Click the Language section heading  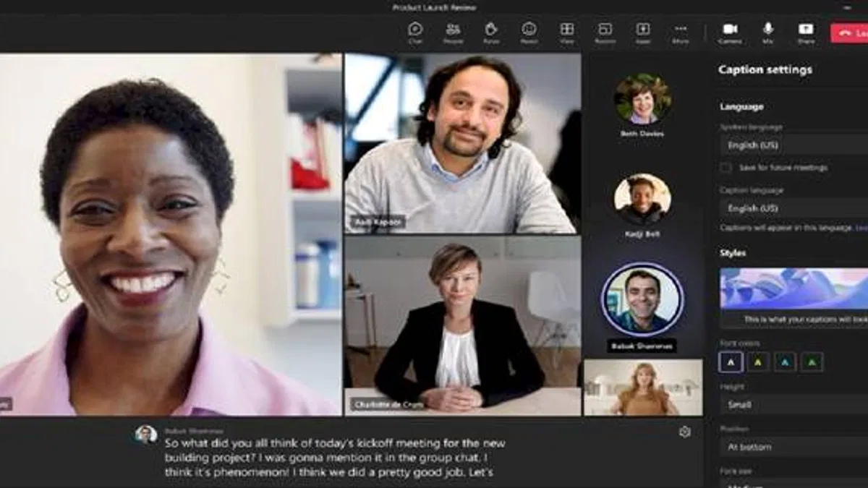[741, 106]
